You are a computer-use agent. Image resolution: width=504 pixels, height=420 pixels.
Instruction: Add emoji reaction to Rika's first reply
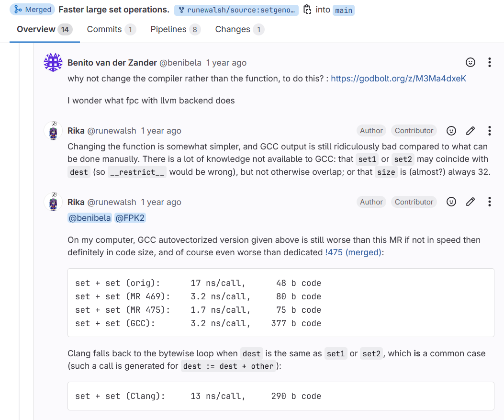pyautogui.click(x=451, y=131)
